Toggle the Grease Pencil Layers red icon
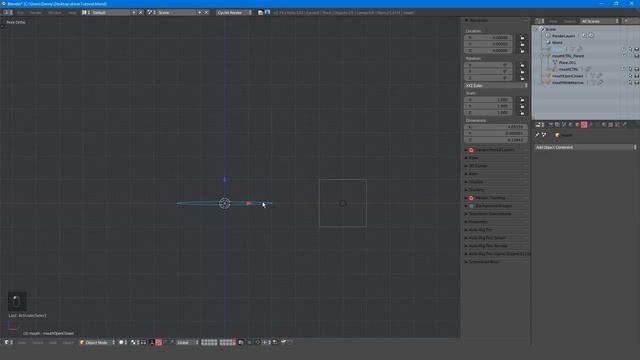This screenshot has width=640, height=360. pos(471,150)
